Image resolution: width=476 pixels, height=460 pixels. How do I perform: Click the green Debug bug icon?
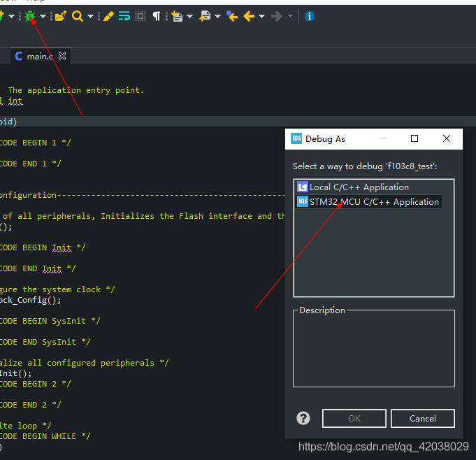pyautogui.click(x=30, y=16)
